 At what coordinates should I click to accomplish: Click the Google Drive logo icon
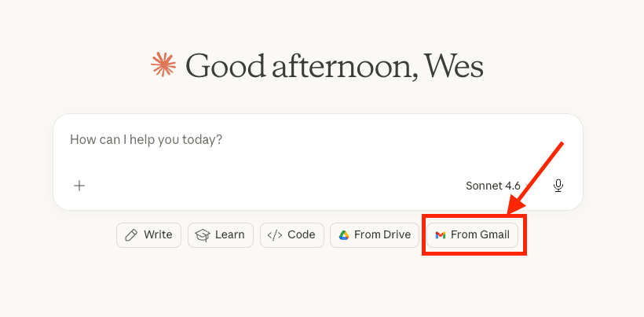point(344,234)
